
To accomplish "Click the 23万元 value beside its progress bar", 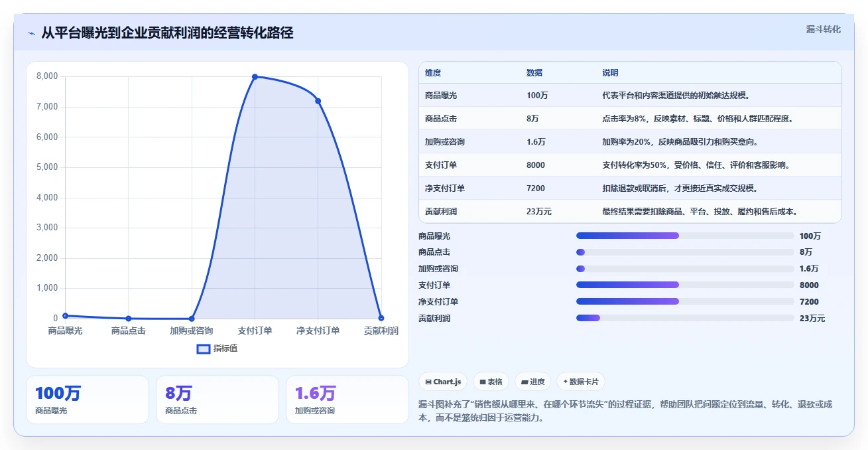I will (812, 319).
